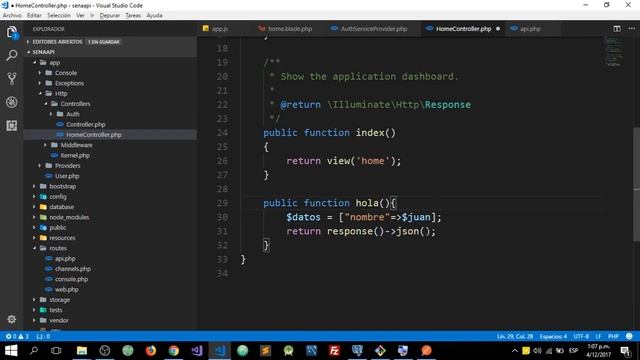Change encoding via UTF-8 status item
This screenshot has width=640, height=360.
(581, 336)
